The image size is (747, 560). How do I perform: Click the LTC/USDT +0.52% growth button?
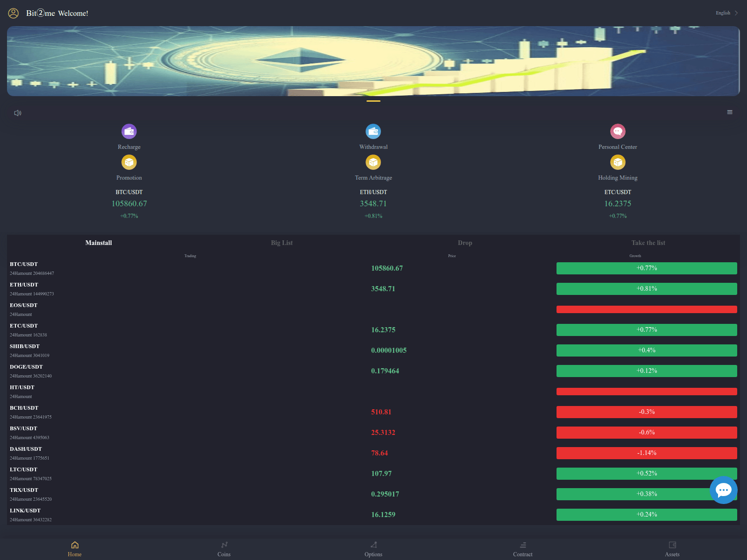(x=647, y=474)
